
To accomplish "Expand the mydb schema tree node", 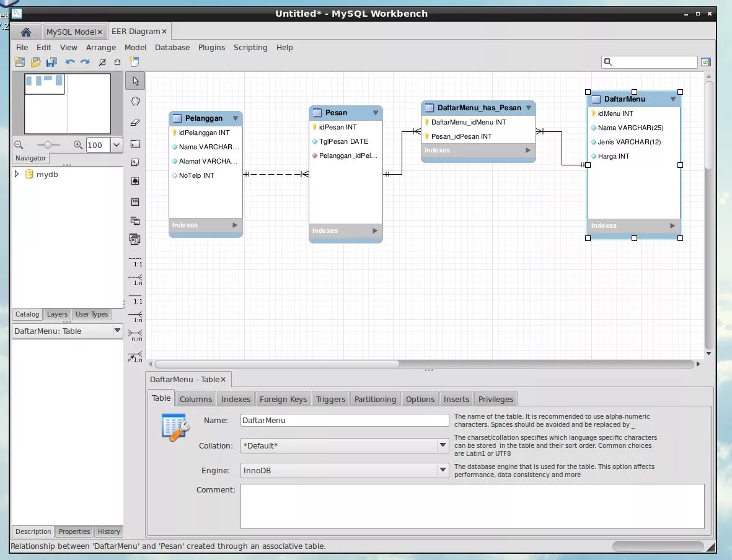I will click(x=17, y=174).
